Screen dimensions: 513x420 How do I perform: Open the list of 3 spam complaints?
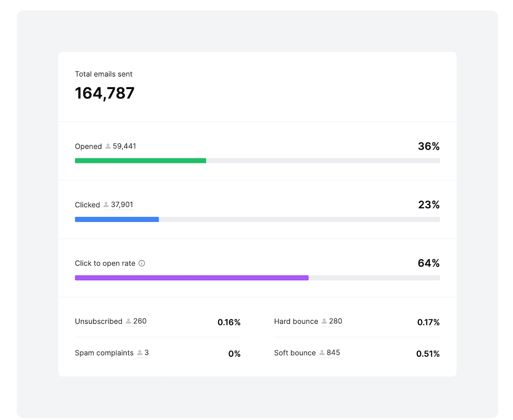[147, 353]
